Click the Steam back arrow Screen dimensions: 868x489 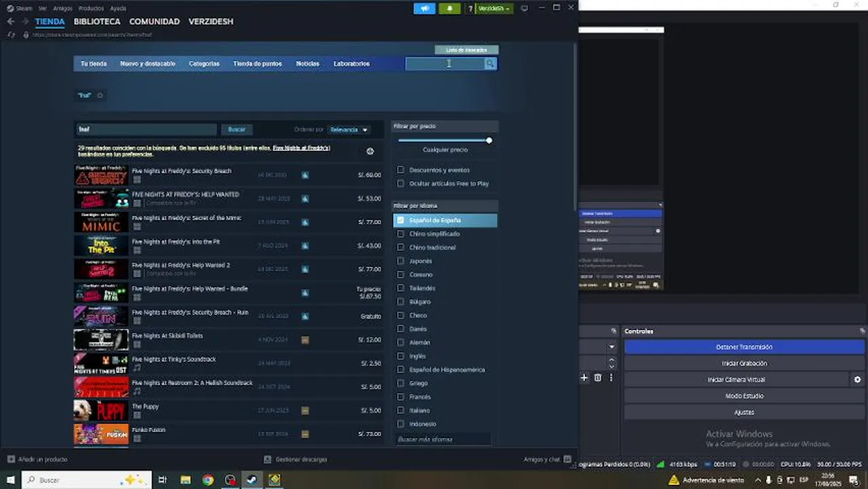(10, 22)
